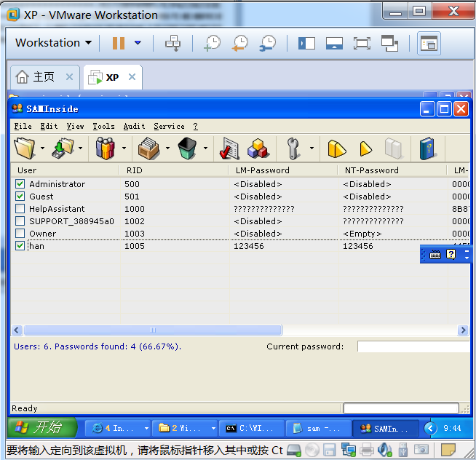
Task: Click the open folder import icon in SAMInside
Action: [25, 148]
